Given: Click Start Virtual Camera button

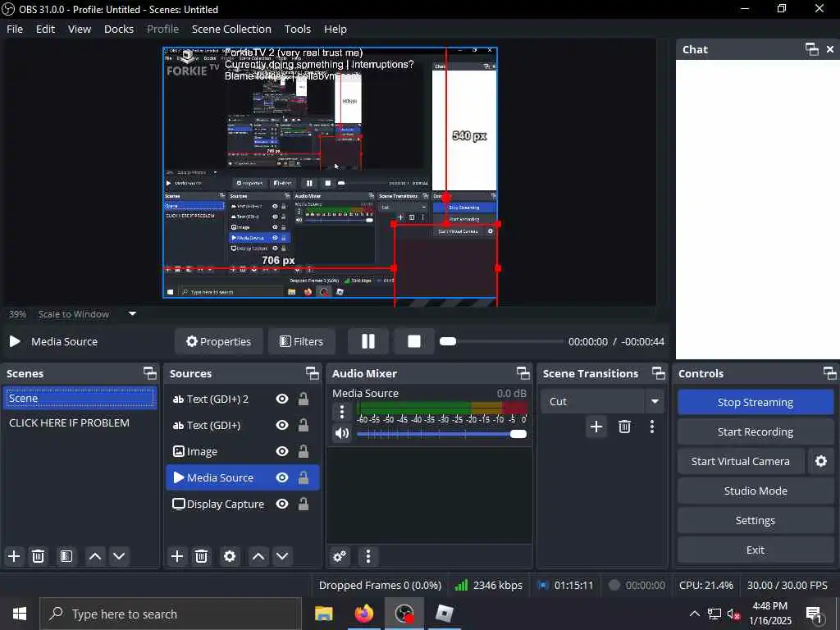Looking at the screenshot, I should (741, 461).
